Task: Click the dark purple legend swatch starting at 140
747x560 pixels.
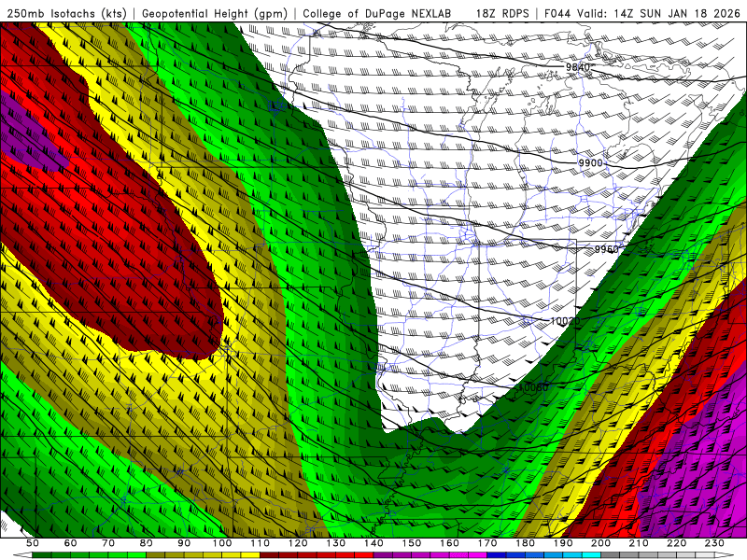Action: [x=383, y=555]
